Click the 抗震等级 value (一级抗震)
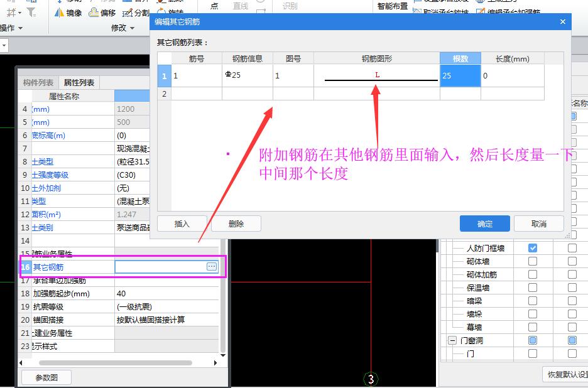The image size is (588, 388). pos(166,306)
